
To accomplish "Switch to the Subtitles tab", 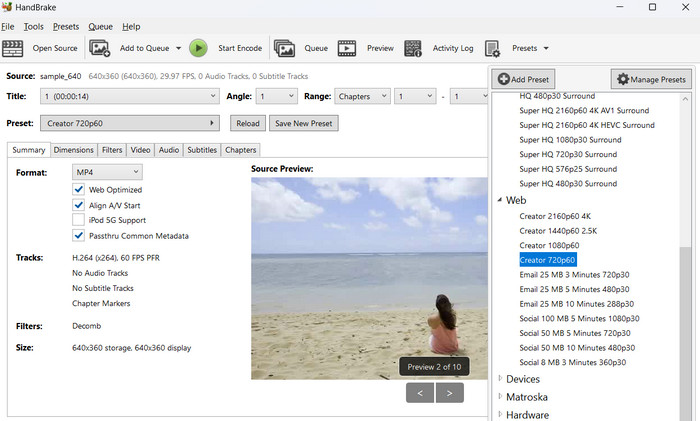I will pos(202,150).
